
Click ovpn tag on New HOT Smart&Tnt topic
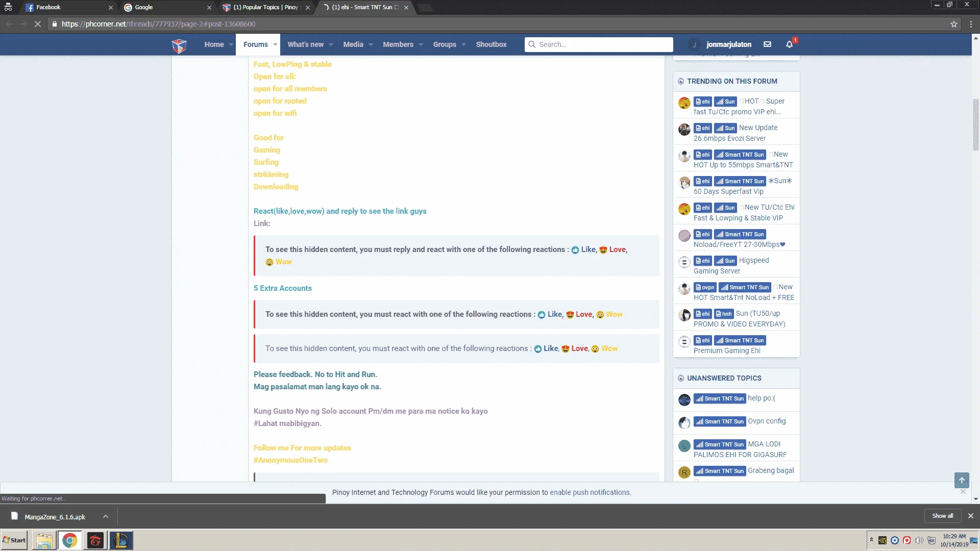click(705, 287)
